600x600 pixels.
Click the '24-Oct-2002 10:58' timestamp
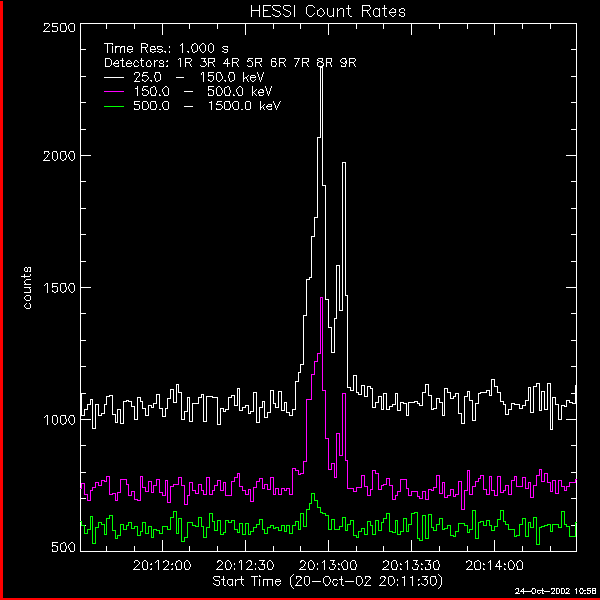[555, 591]
